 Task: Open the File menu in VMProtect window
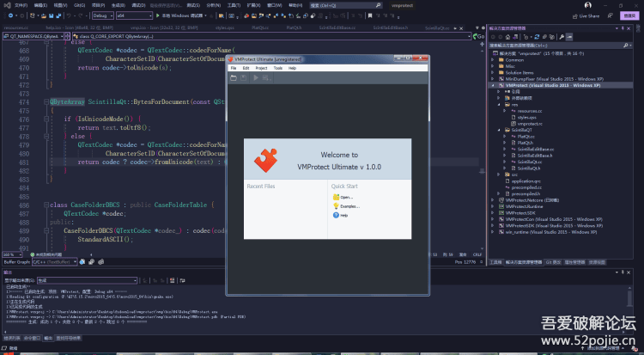point(234,68)
